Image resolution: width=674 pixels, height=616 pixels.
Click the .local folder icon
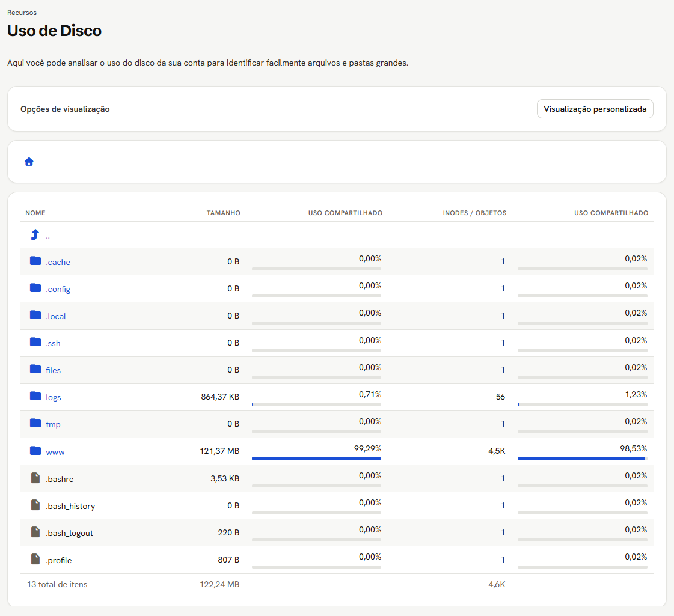[35, 316]
